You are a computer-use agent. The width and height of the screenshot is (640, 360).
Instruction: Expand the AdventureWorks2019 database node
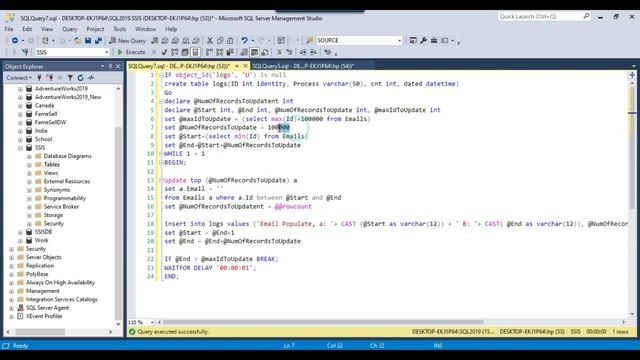click(20, 89)
